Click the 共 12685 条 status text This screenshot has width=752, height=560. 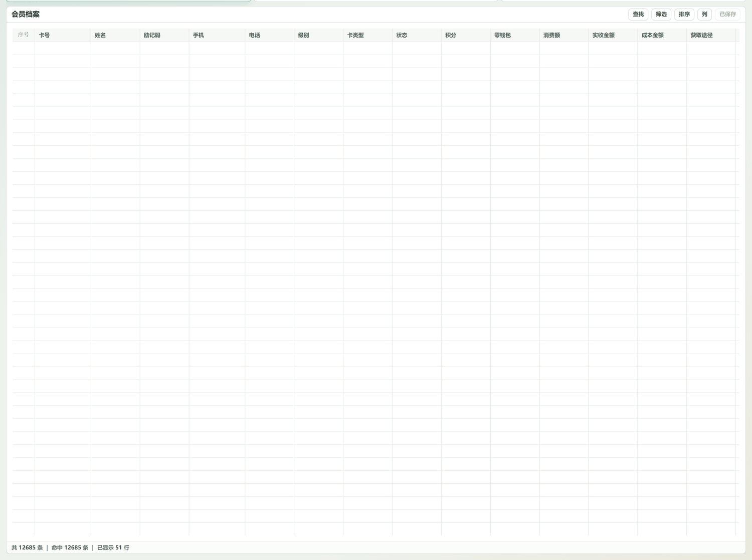coord(27,547)
